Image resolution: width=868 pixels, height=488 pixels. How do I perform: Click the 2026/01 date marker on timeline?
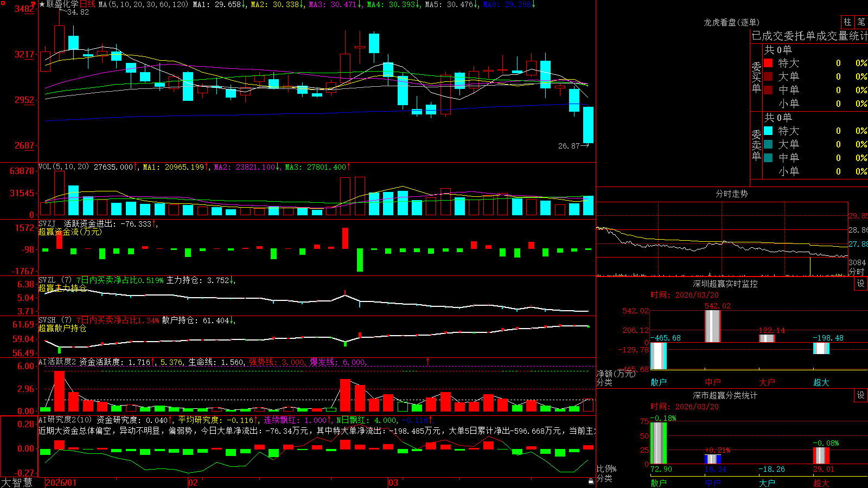tap(61, 483)
